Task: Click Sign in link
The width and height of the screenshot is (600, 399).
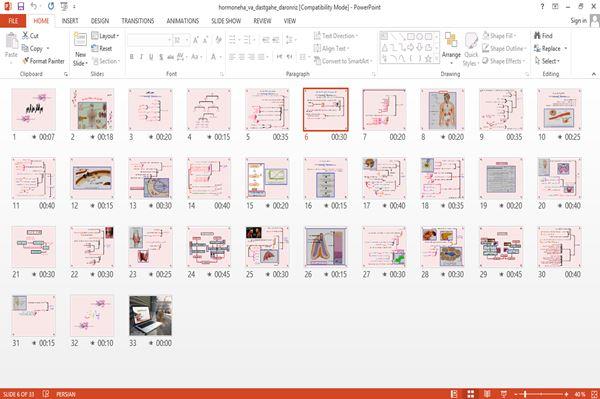Action: (x=578, y=20)
